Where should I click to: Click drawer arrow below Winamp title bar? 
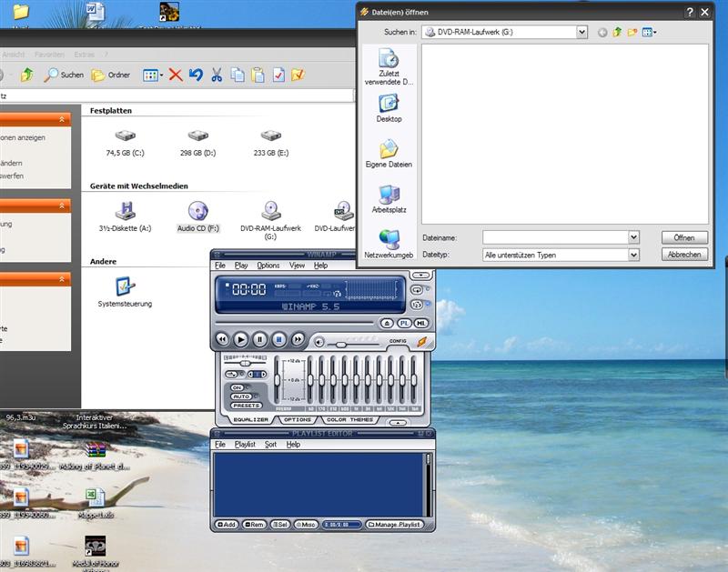(x=420, y=276)
